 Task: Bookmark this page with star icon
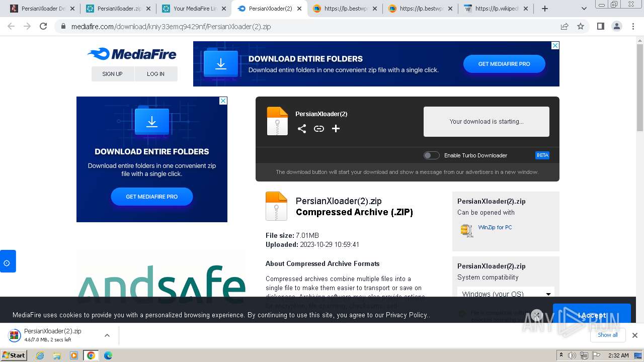click(581, 27)
